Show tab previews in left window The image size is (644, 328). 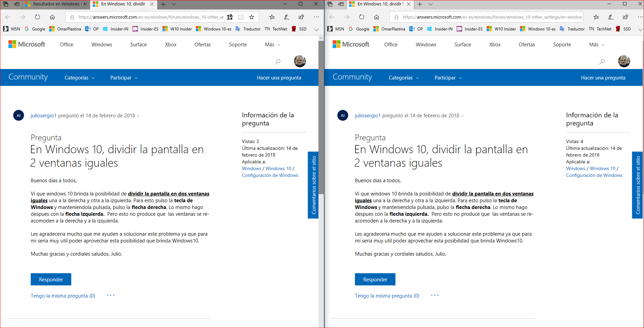(174, 4)
